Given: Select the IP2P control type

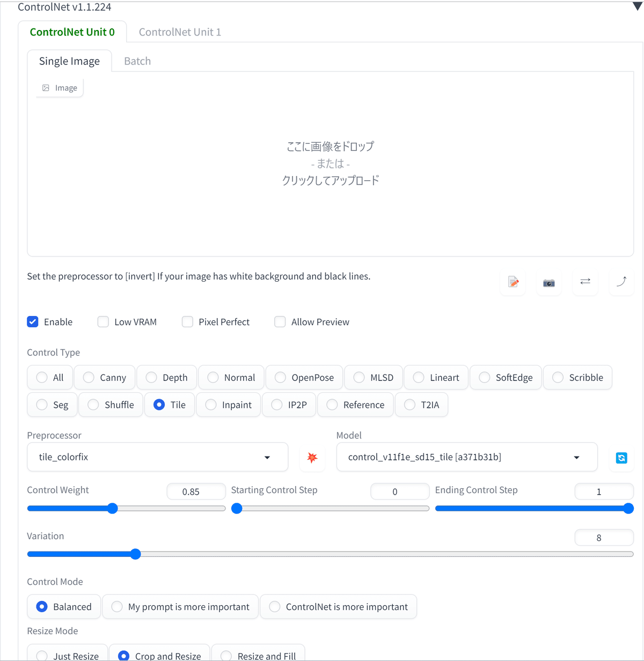Looking at the screenshot, I should point(289,405).
